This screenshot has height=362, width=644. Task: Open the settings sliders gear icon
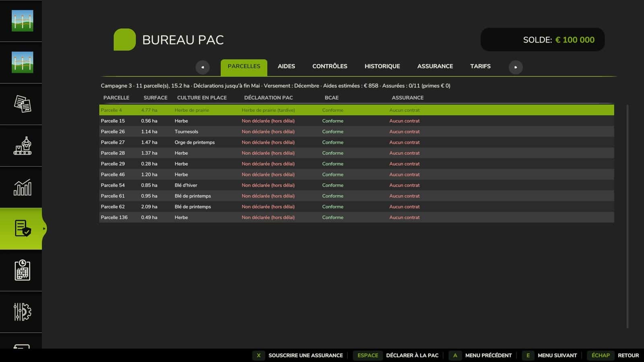click(22, 312)
